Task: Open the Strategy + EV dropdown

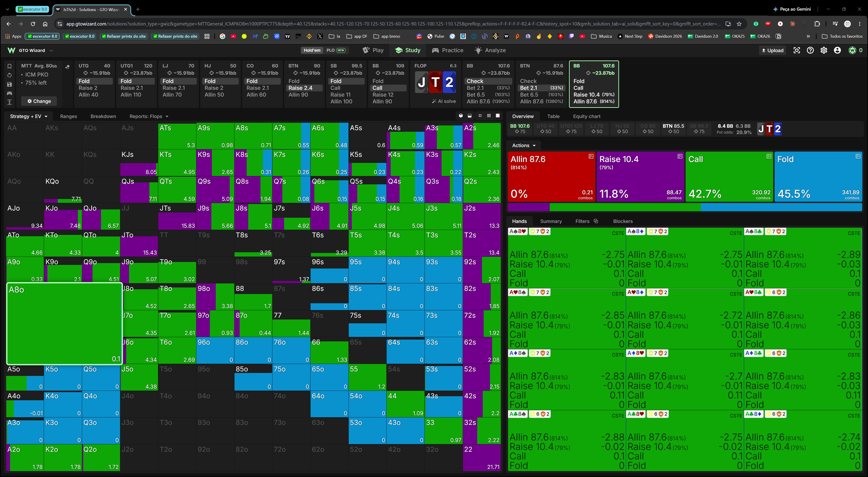Action: (x=29, y=116)
